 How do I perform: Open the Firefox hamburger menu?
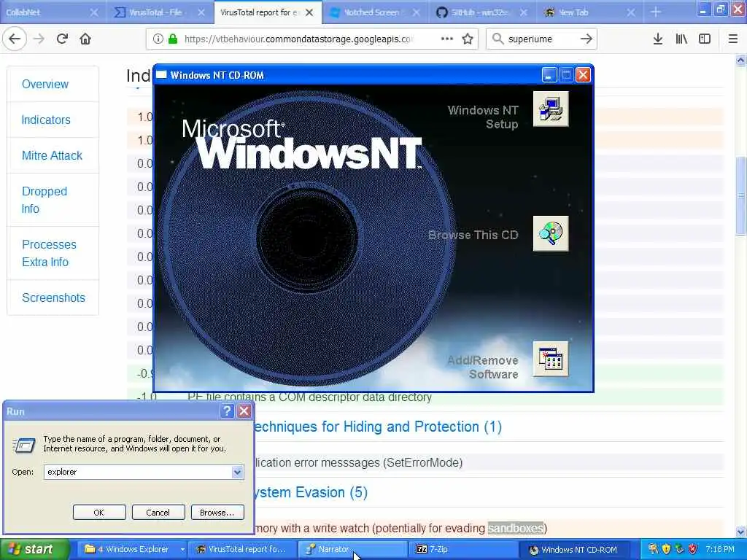[733, 39]
